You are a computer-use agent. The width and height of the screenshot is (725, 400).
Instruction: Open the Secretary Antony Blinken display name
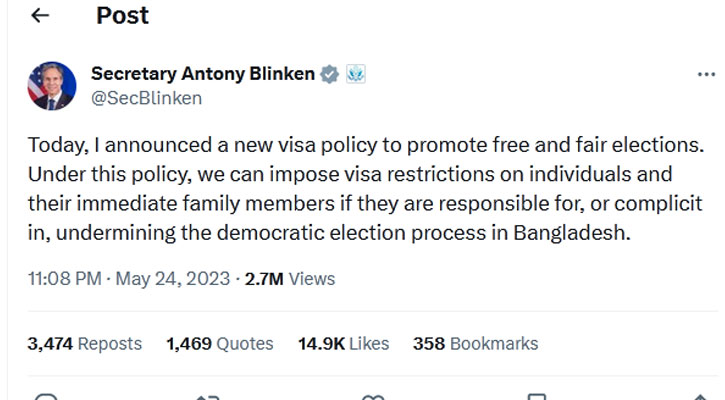(202, 74)
